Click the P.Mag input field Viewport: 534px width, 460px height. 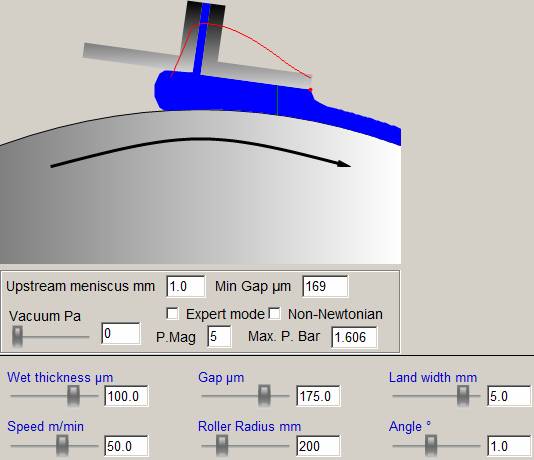(x=219, y=336)
